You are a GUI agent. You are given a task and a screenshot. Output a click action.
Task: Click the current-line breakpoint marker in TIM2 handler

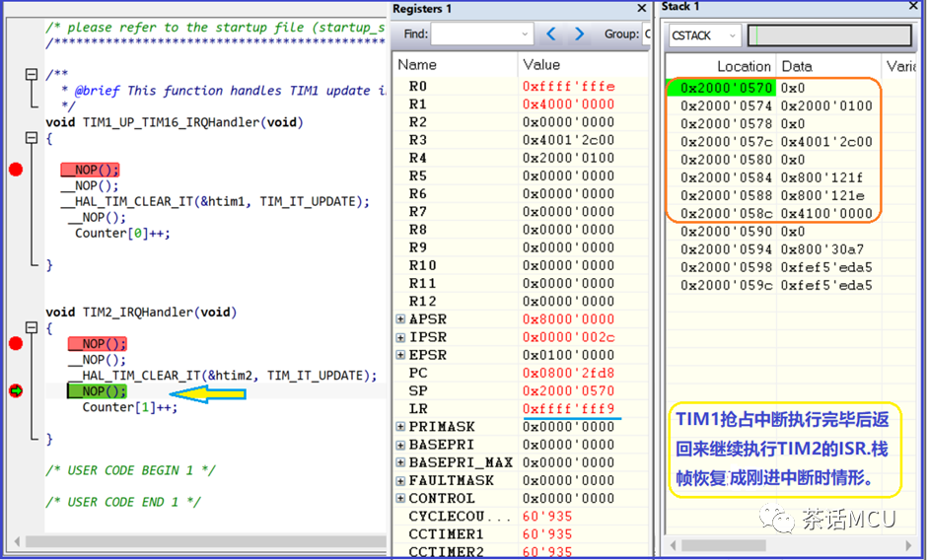pos(16,390)
